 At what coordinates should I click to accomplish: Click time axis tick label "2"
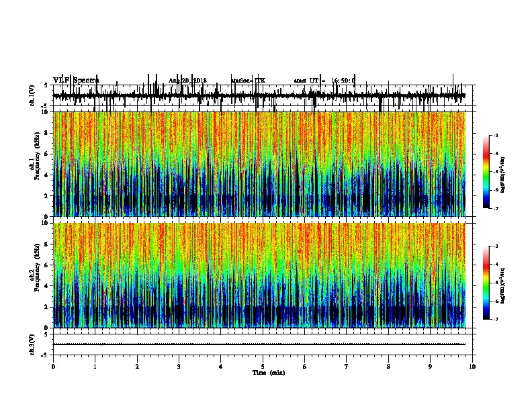coord(137,367)
